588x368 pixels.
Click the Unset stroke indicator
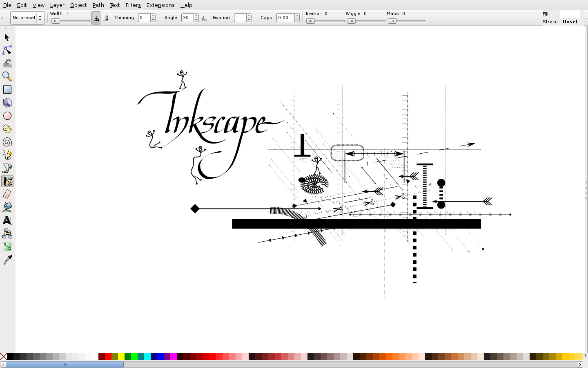click(x=570, y=22)
